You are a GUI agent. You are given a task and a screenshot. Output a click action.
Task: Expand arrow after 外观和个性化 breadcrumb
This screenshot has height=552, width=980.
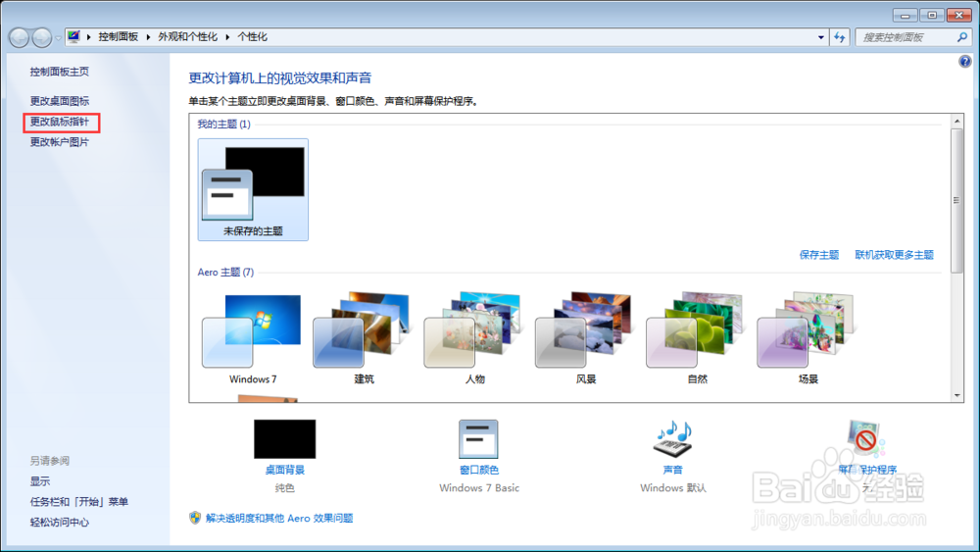tap(227, 37)
